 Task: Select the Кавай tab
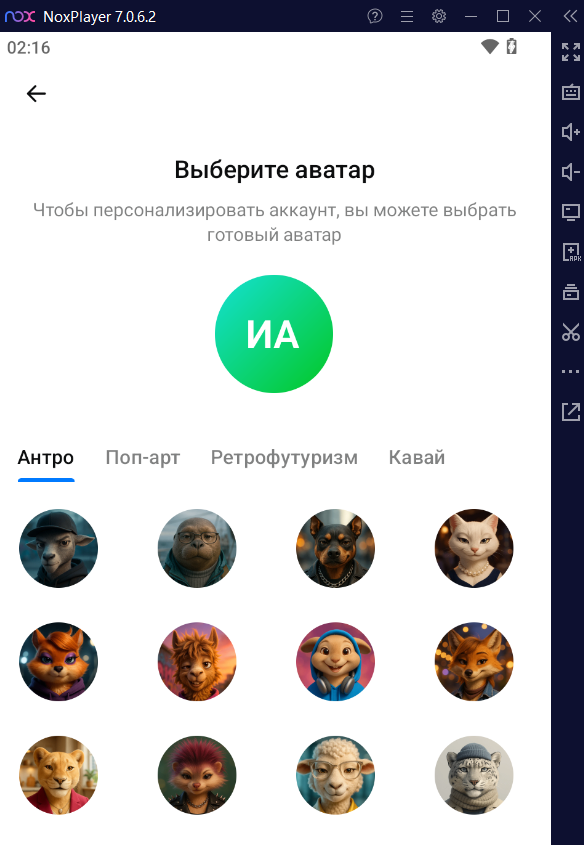point(417,458)
